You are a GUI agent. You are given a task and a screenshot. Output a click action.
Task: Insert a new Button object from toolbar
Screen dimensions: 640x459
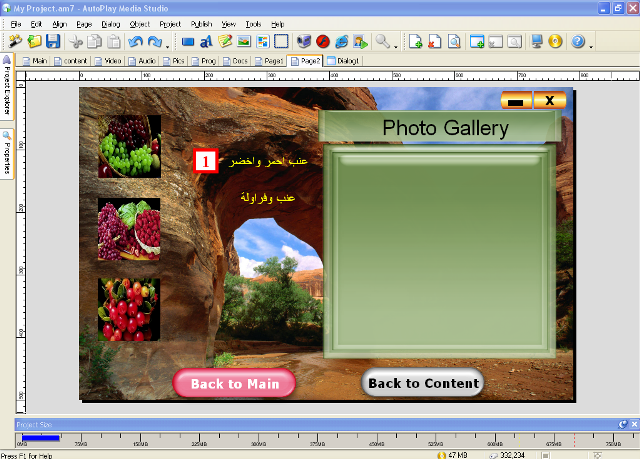[188, 42]
